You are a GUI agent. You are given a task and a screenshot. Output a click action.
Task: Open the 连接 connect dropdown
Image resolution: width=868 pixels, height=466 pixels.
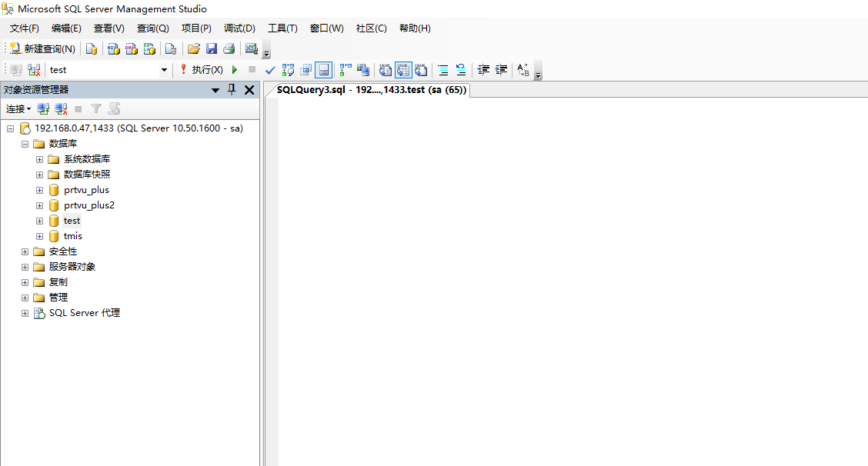[18, 109]
